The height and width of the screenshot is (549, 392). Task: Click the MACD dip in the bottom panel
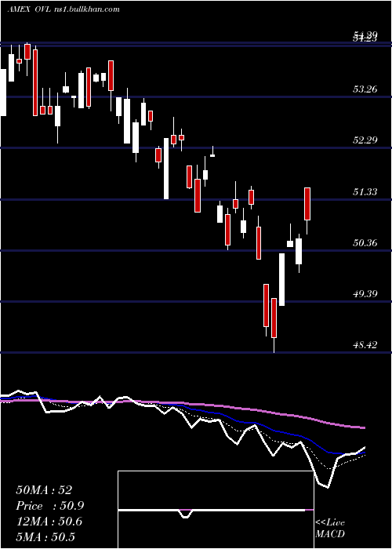(x=186, y=514)
